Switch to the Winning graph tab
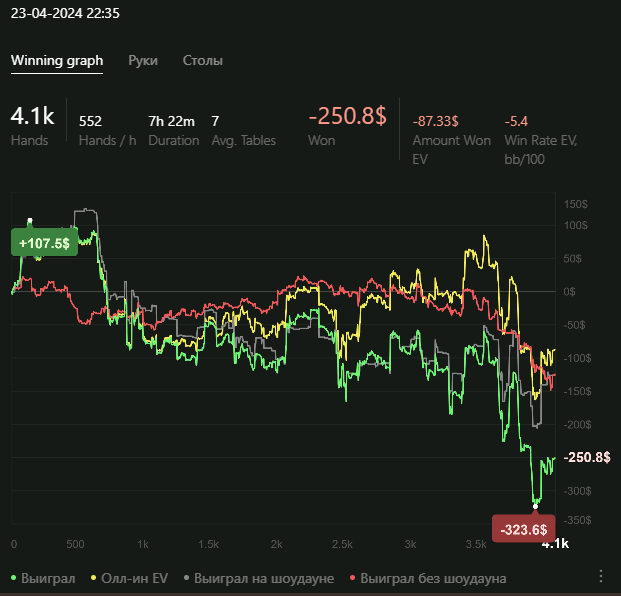This screenshot has height=596, width=621. [57, 61]
